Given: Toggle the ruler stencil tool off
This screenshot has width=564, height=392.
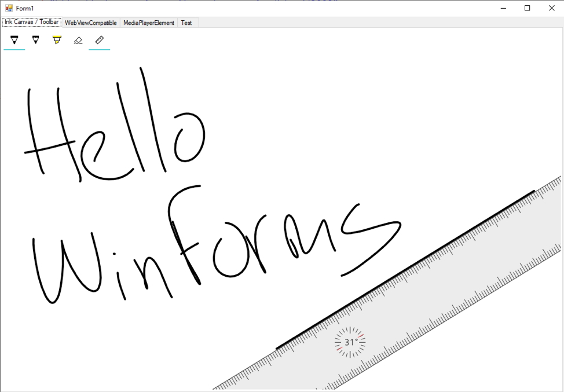Looking at the screenshot, I should point(99,39).
